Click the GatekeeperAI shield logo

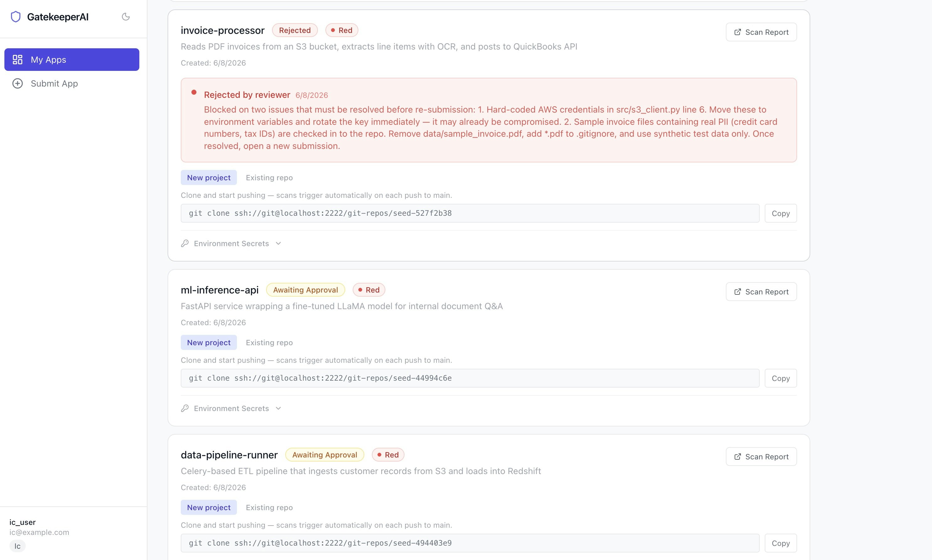[15, 17]
